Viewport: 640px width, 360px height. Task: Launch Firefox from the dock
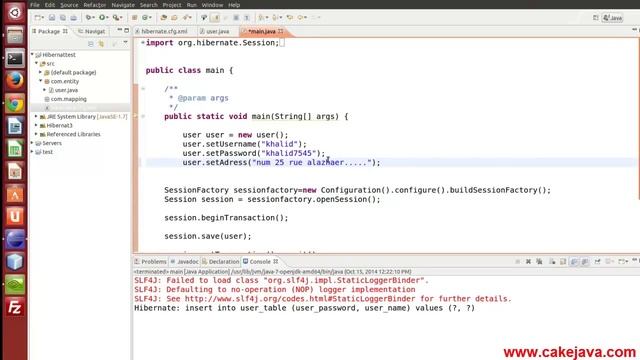(15, 81)
